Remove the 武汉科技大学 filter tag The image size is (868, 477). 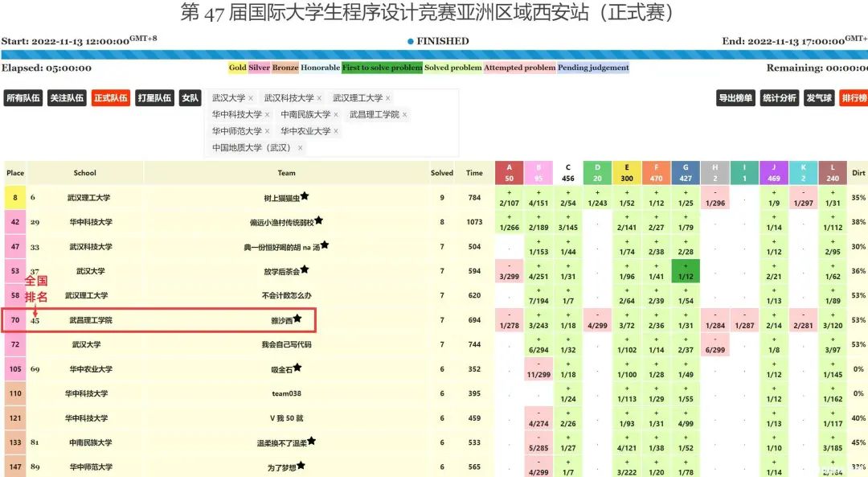tap(319, 98)
